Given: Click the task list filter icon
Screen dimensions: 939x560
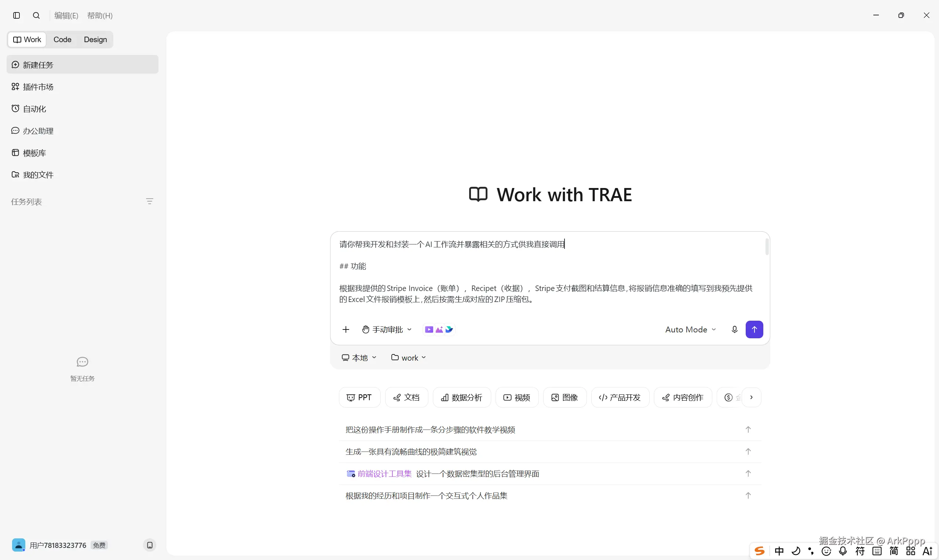Looking at the screenshot, I should pyautogui.click(x=150, y=202).
